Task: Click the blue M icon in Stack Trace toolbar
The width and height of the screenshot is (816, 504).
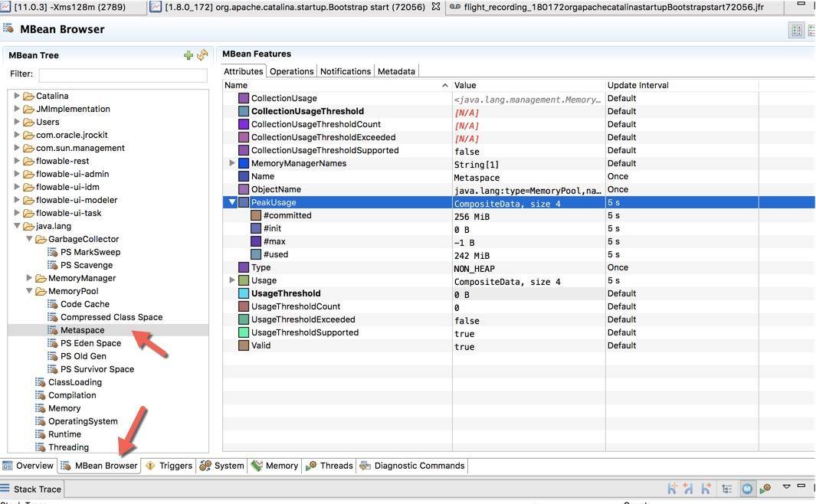Action: point(747,488)
